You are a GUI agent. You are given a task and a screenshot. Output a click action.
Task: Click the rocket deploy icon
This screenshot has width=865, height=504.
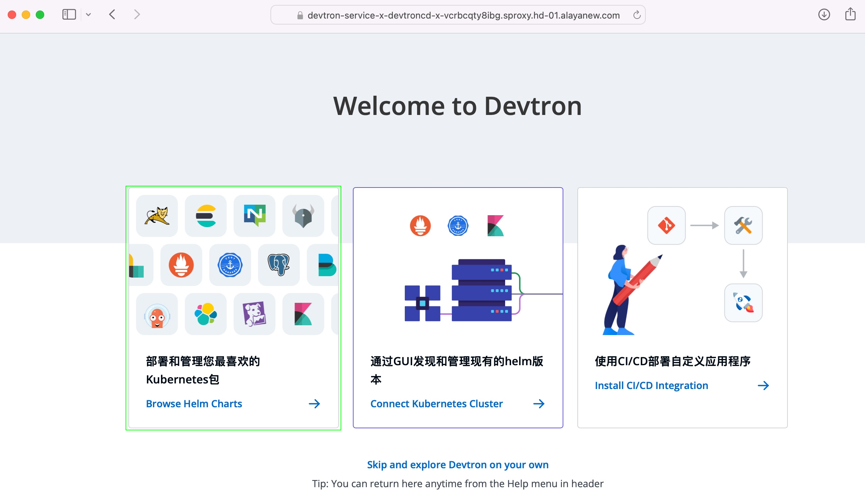(x=743, y=303)
